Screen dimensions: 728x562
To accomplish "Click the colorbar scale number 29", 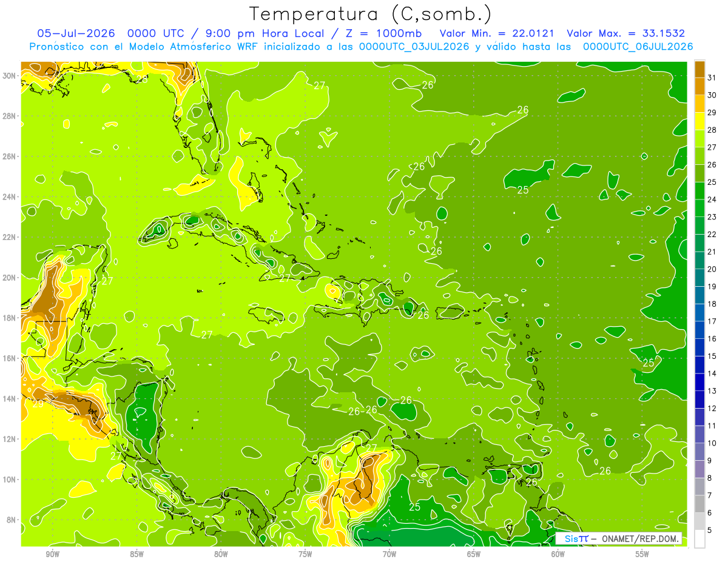I will coord(712,112).
